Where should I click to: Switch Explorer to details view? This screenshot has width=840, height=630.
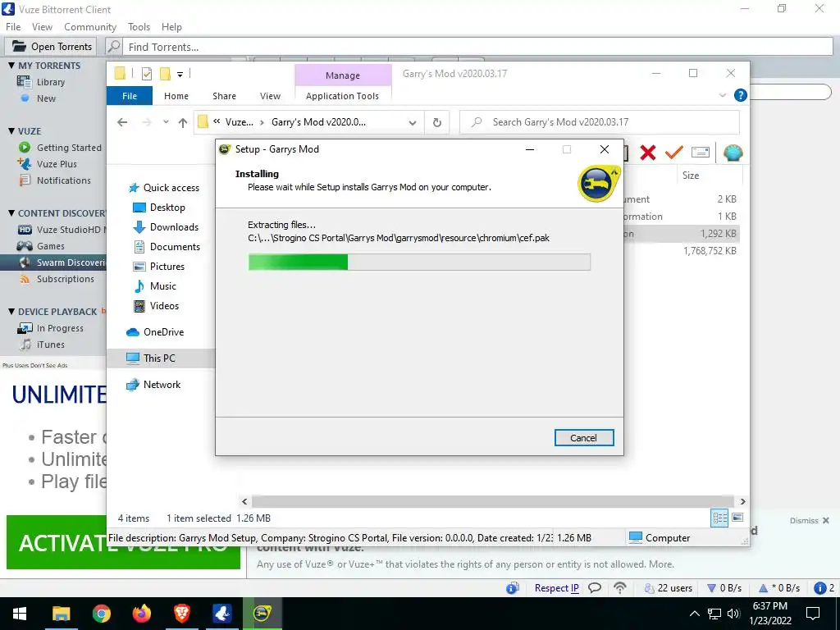tap(719, 518)
